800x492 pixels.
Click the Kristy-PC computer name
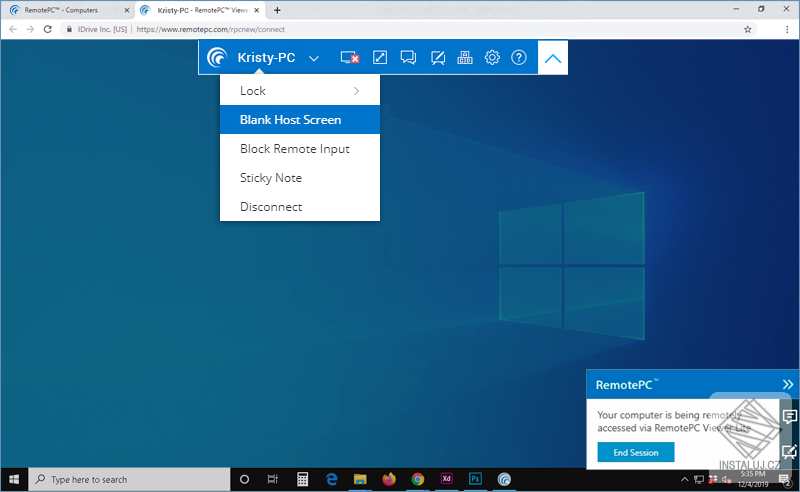click(x=266, y=58)
